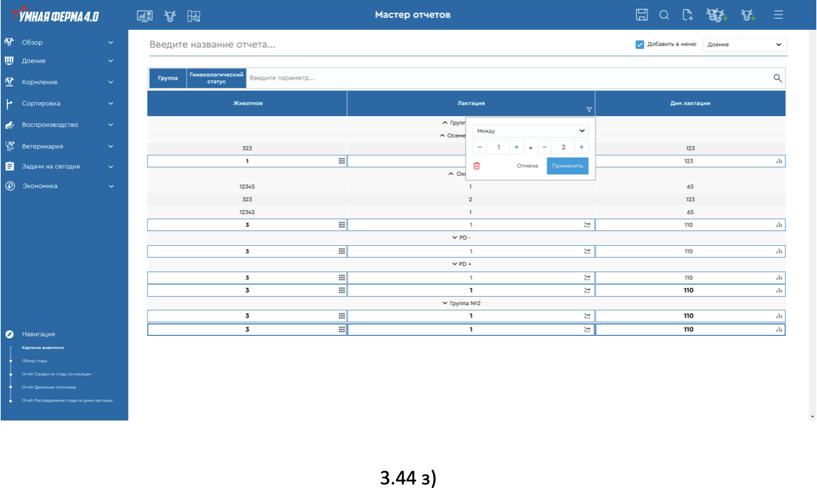Click bar chart icon in 123 summary row
The width and height of the screenshot is (817, 504).
(779, 161)
